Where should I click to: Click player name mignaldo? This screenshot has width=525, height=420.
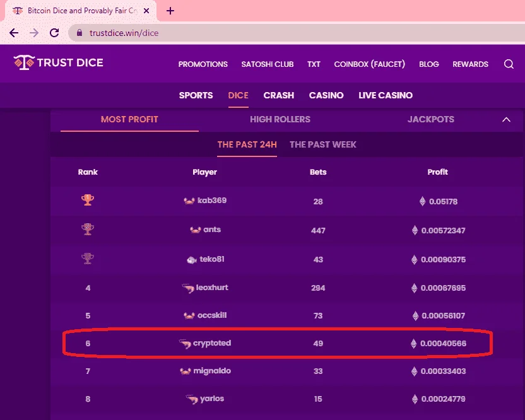[212, 371]
